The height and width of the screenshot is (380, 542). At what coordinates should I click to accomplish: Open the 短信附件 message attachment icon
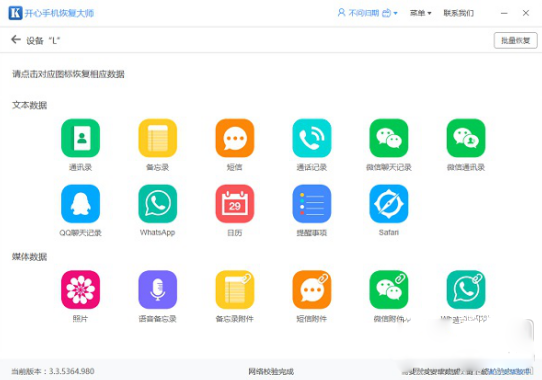[312, 289]
